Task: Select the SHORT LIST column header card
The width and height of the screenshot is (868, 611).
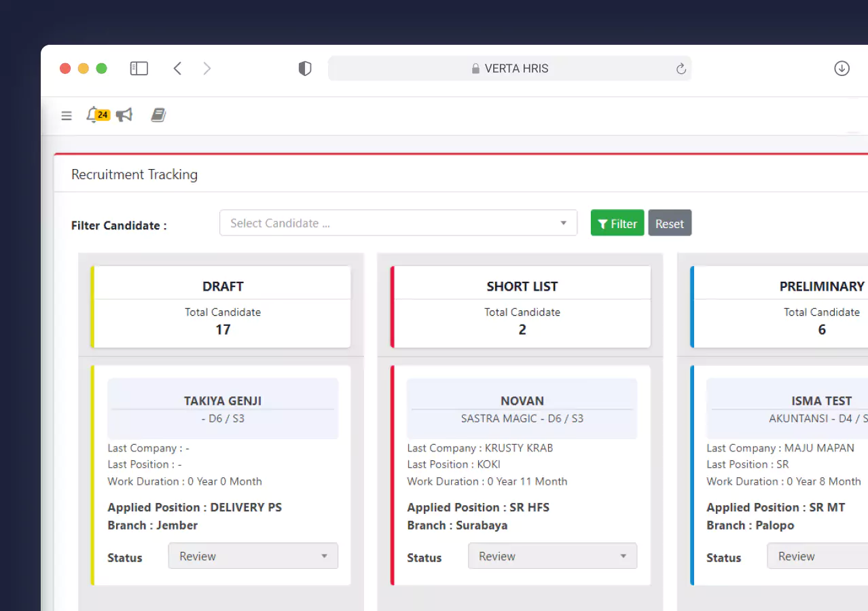Action: 522,307
